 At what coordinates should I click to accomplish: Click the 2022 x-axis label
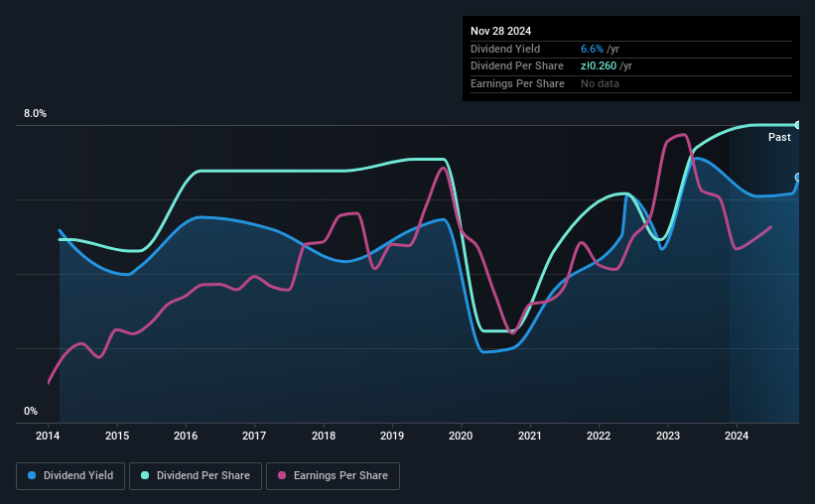point(599,436)
